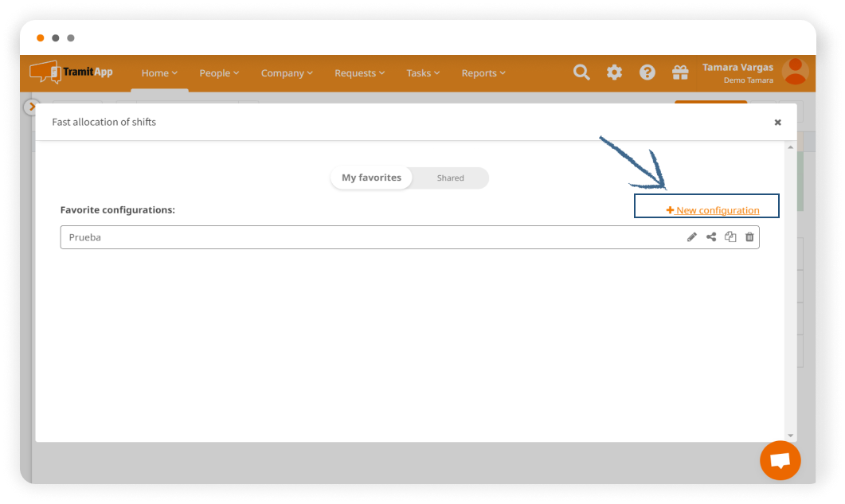
Task: Open the Requests menu
Action: (x=359, y=73)
